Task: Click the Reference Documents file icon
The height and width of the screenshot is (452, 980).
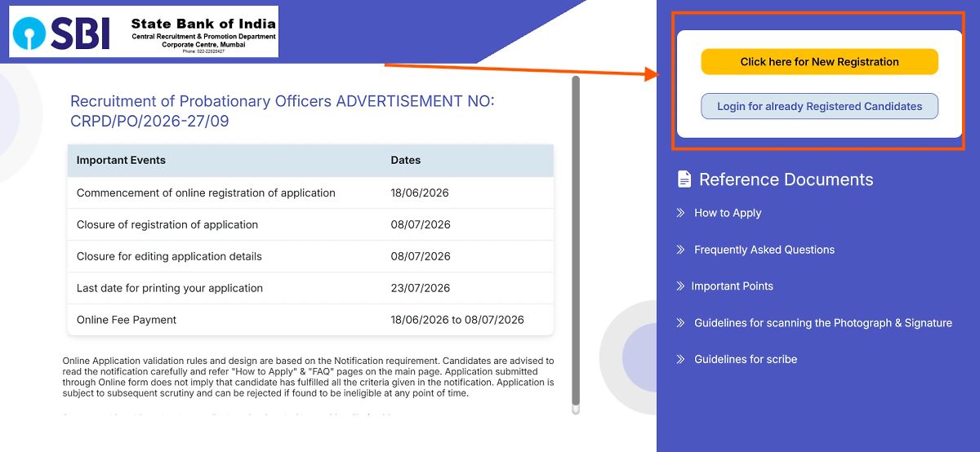Action: pos(684,179)
